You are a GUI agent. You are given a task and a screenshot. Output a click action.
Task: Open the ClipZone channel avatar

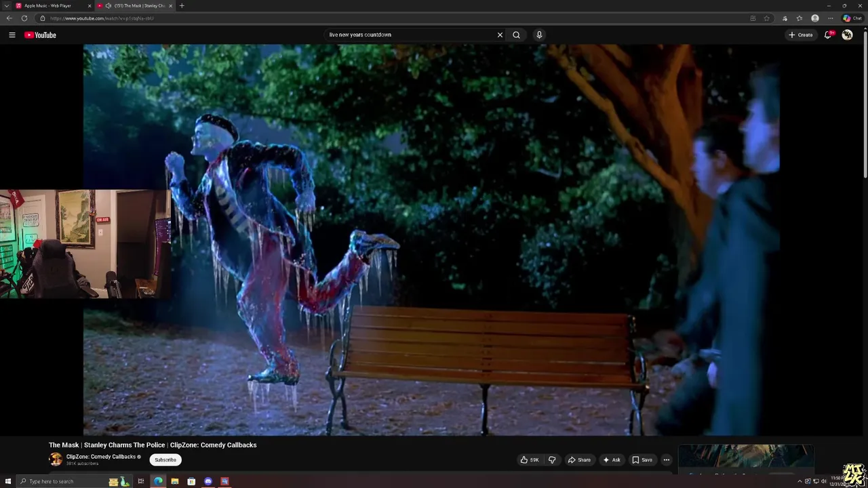(56, 460)
